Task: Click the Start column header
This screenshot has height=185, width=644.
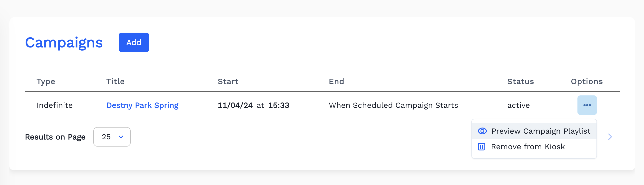Action: click(228, 81)
